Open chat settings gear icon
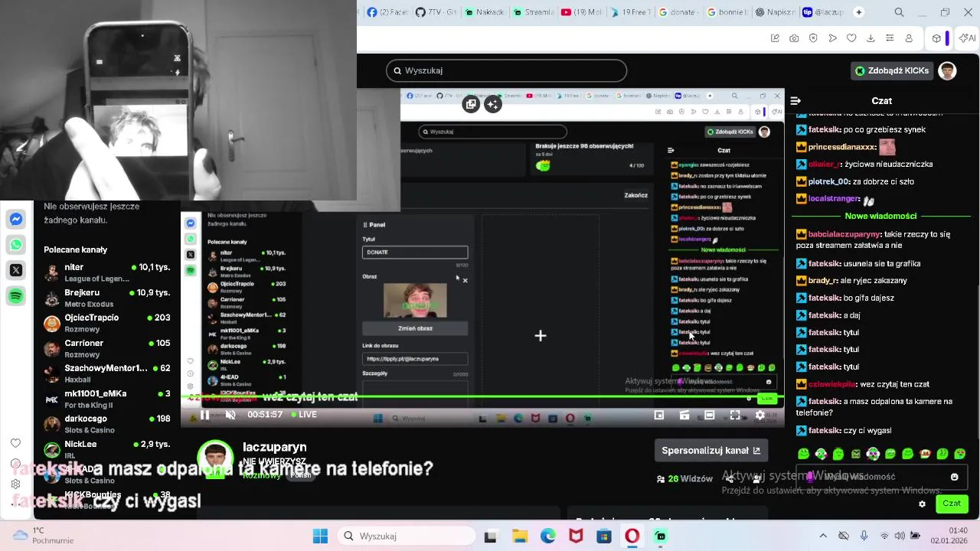Viewport: 980px width, 551px height. pyautogui.click(x=922, y=504)
